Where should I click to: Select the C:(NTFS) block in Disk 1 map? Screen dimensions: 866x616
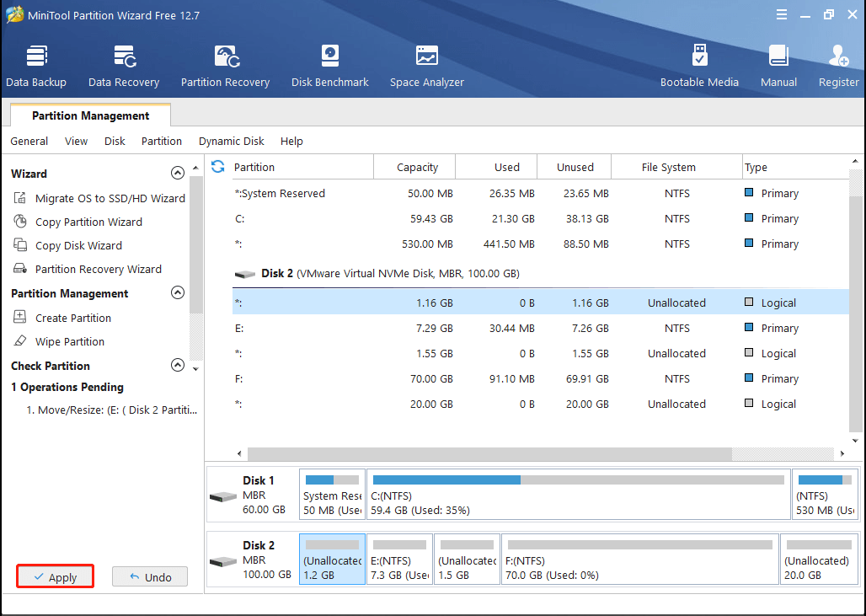[578, 494]
